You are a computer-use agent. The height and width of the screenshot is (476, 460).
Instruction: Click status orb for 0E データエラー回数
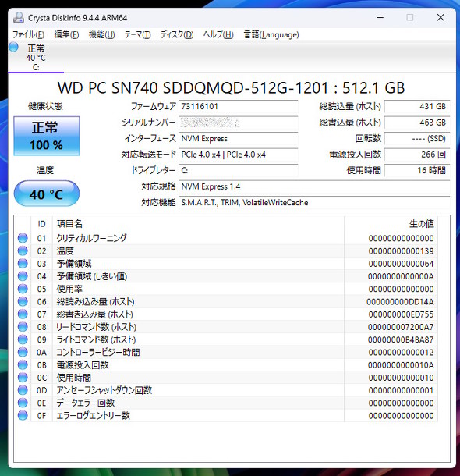pos(23,403)
